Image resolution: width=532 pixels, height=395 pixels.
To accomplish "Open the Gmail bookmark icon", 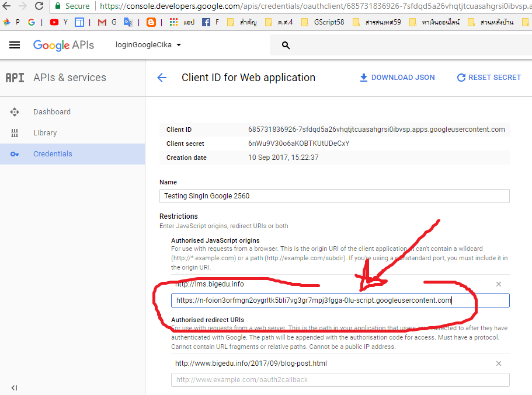I will click(x=102, y=22).
